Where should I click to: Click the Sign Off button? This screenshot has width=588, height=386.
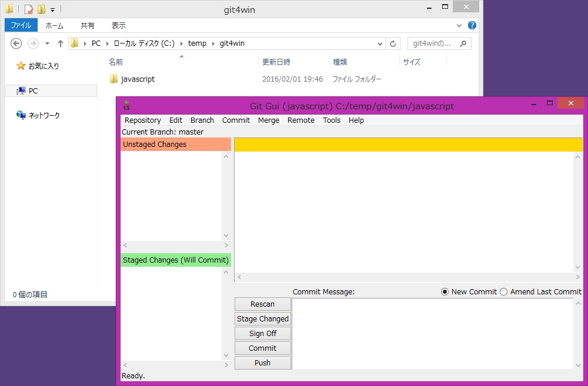tap(262, 333)
